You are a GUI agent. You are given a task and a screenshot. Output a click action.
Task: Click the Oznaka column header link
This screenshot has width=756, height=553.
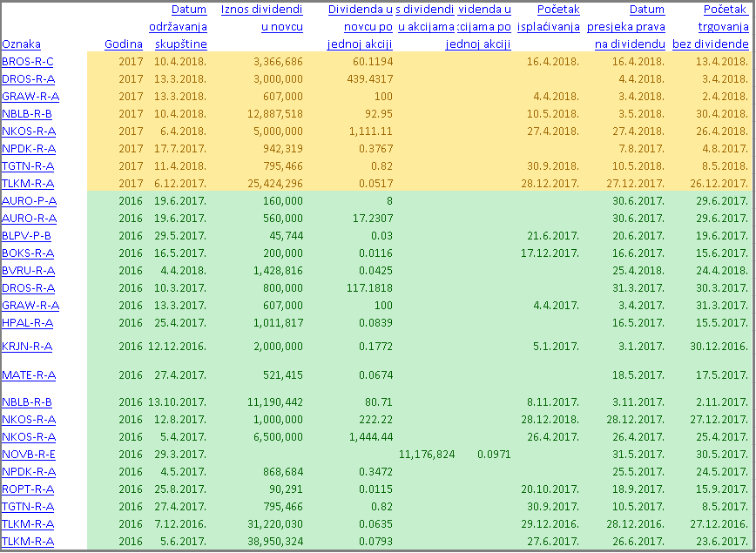[21, 44]
